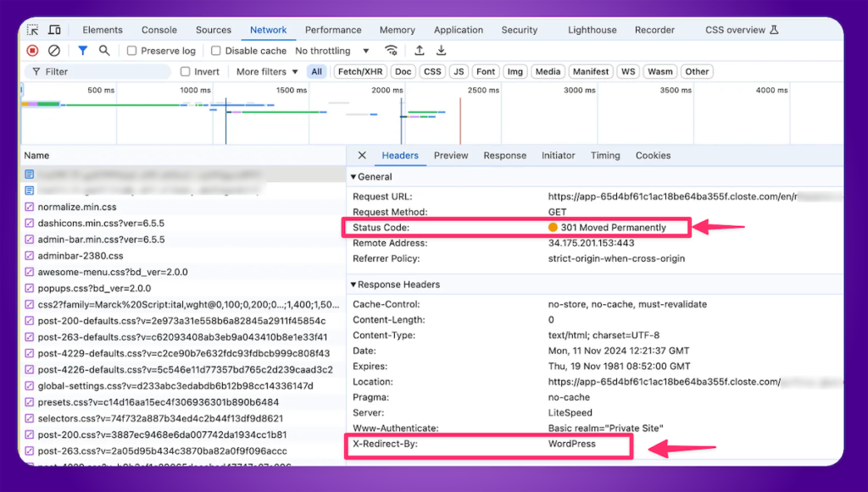Open the Timing tab for this request
868x492 pixels.
[605, 155]
